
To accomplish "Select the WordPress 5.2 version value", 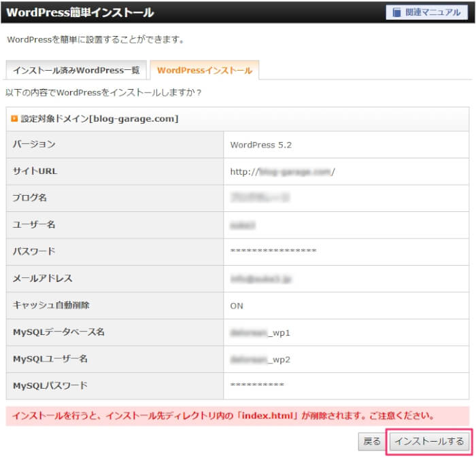I will coord(260,145).
